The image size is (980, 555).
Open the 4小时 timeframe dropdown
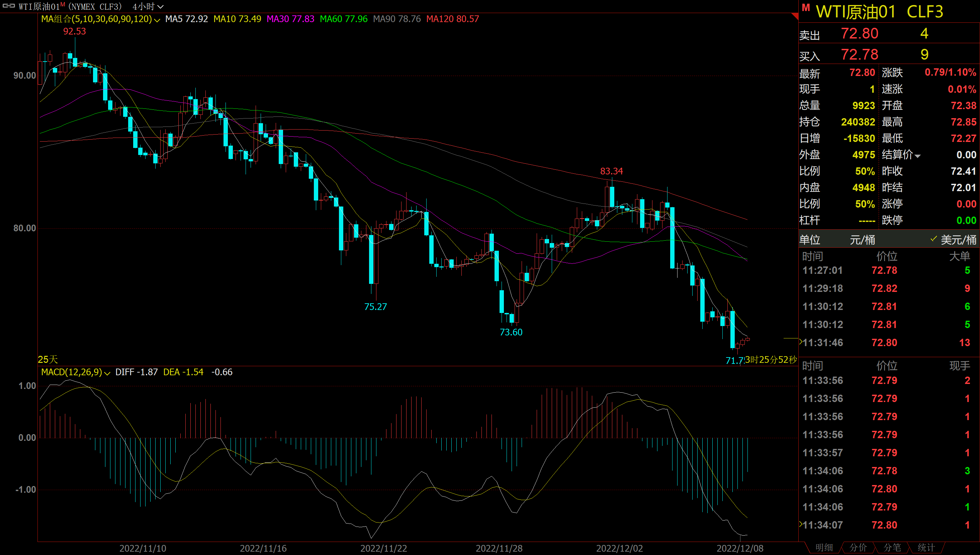pos(148,6)
